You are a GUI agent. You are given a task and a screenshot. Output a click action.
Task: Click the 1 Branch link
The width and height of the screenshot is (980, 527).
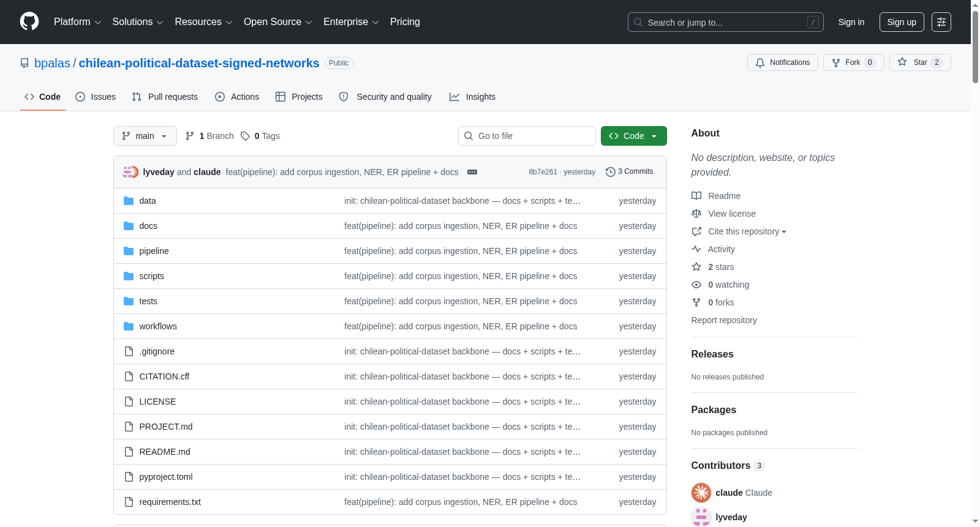click(x=209, y=136)
